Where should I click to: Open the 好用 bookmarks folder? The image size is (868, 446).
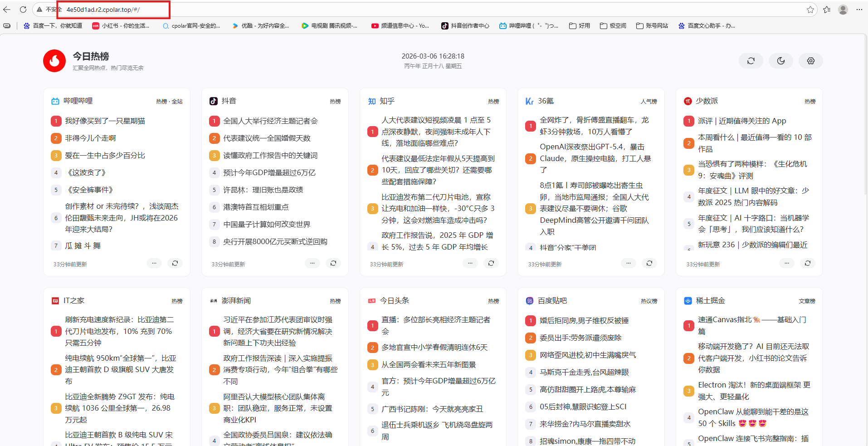[x=580, y=26]
